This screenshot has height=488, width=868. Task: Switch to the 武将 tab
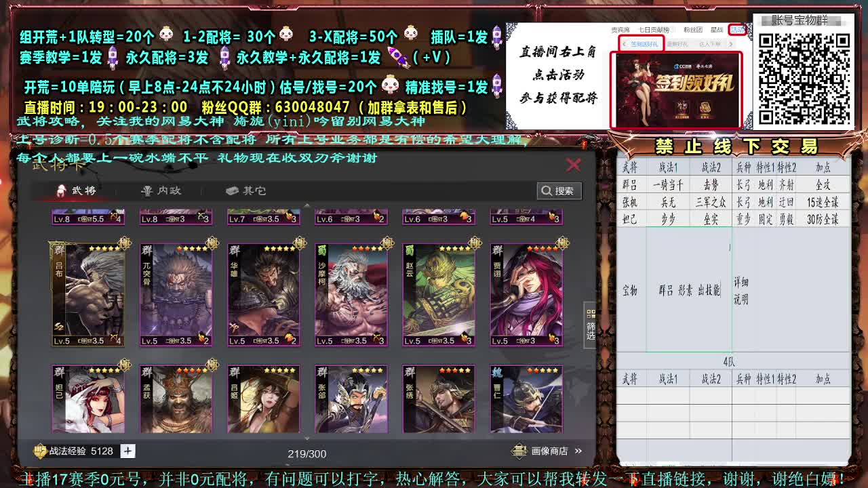(77, 190)
